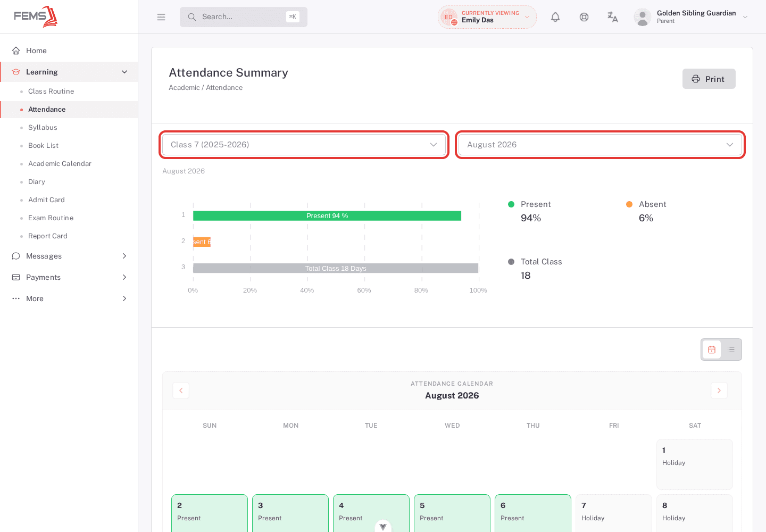Focus the Search input field
The image size is (766, 532).
pos(244,17)
